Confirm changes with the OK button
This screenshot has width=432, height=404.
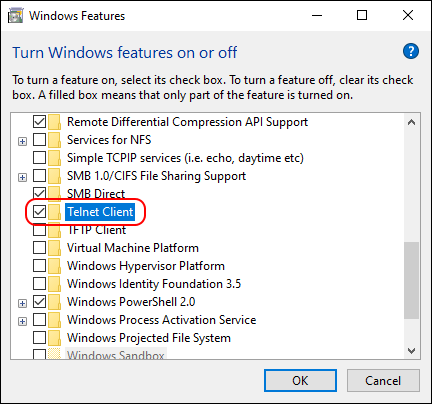300,380
